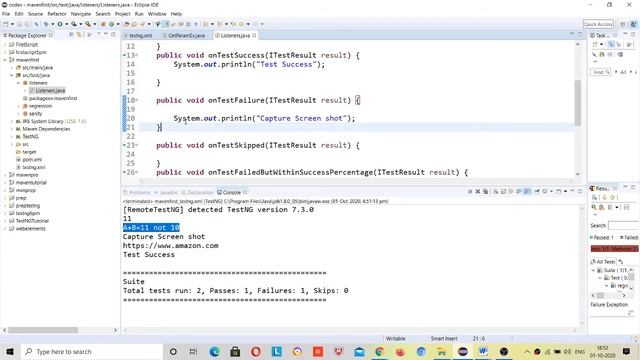Viewport: 640px width, 360px height.
Task: Open the Run button dropdown arrow
Action: click(67, 24)
